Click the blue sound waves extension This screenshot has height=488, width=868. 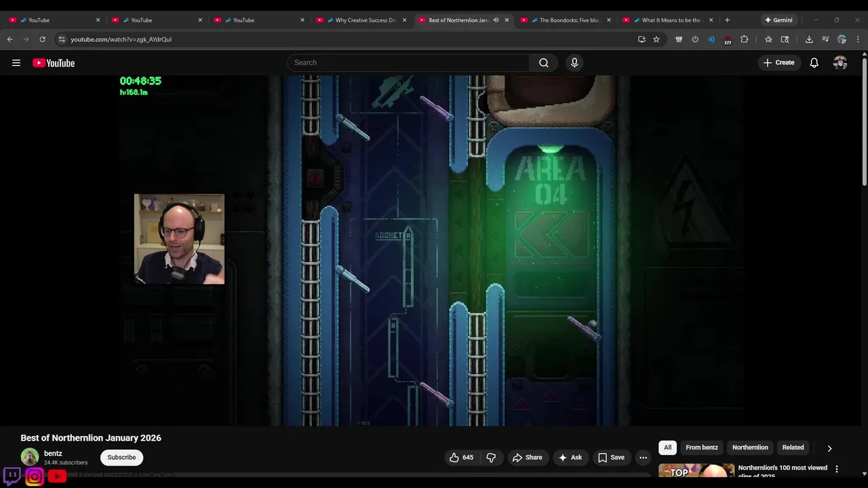tap(711, 39)
